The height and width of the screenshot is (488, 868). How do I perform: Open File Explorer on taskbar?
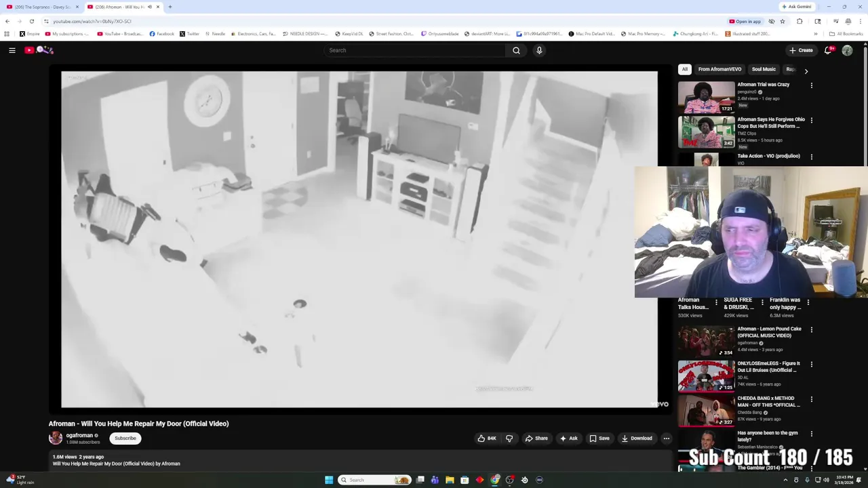pos(450,480)
